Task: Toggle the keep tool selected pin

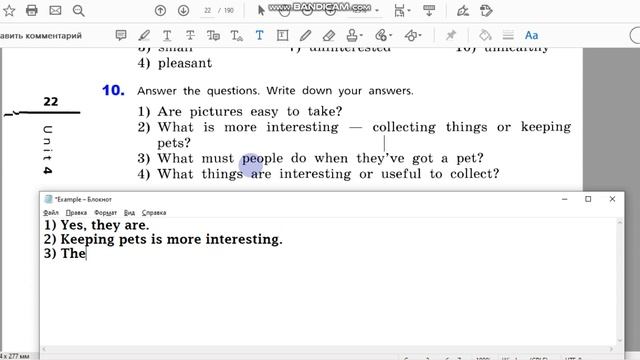Action: pyautogui.click(x=451, y=36)
